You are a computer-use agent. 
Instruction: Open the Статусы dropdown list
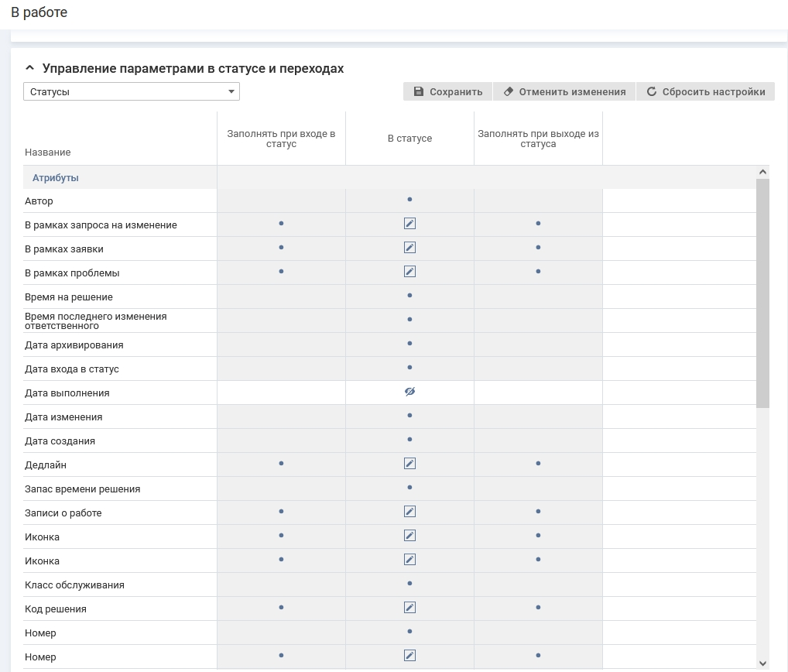[x=132, y=91]
